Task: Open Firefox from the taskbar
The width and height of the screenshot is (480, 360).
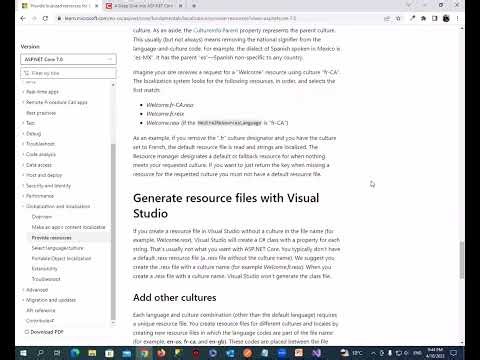Action: click(161, 353)
